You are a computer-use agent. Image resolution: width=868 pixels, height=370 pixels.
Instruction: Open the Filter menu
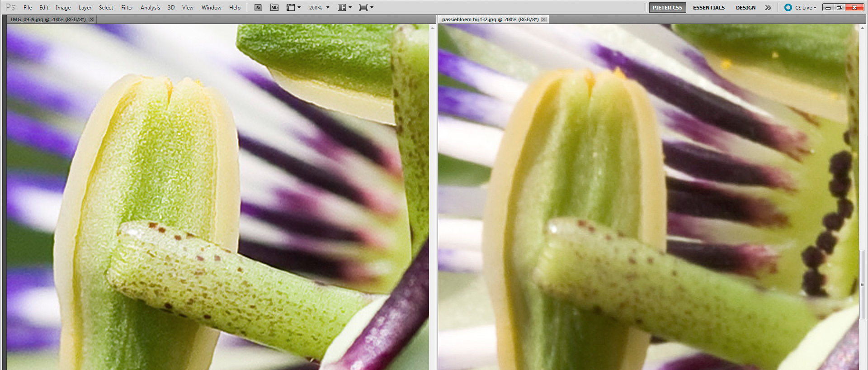point(127,8)
